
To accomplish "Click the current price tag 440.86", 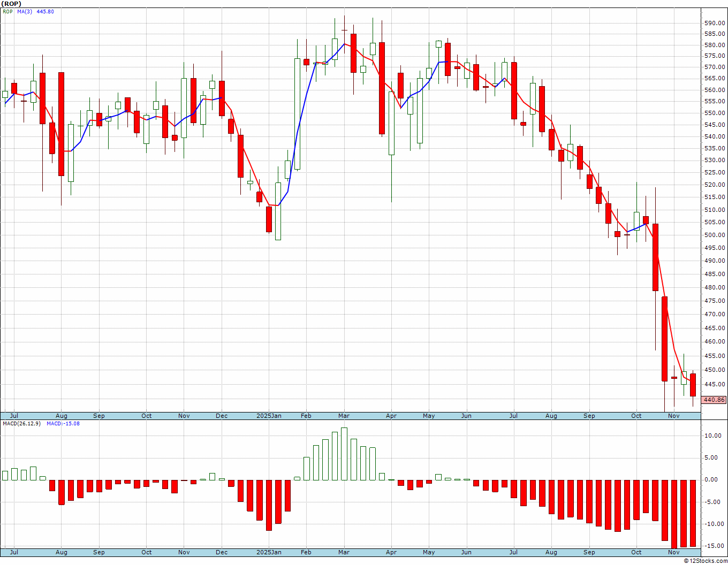I will point(714,400).
